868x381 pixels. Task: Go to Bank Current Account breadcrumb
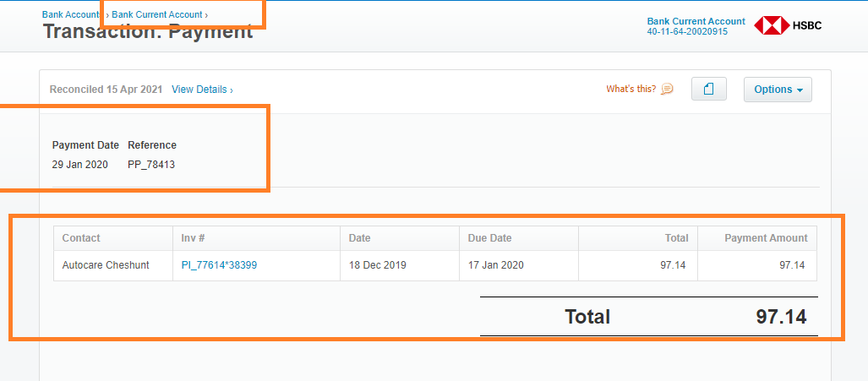[157, 14]
